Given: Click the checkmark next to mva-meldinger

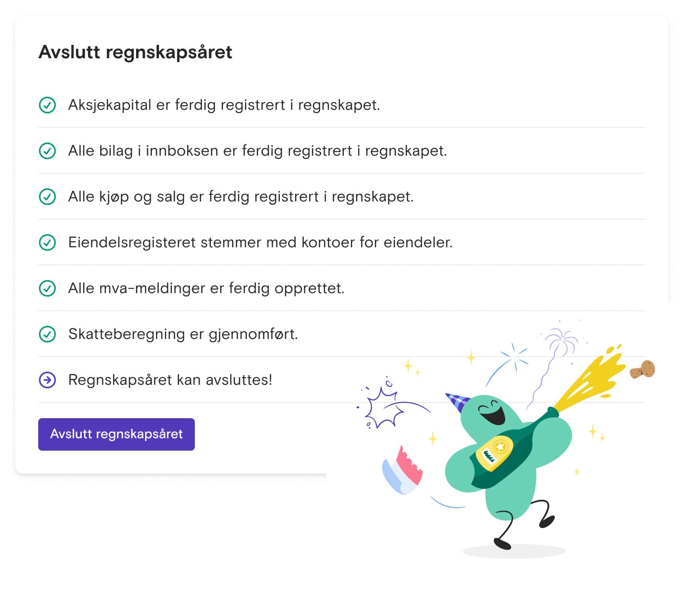Looking at the screenshot, I should (47, 288).
